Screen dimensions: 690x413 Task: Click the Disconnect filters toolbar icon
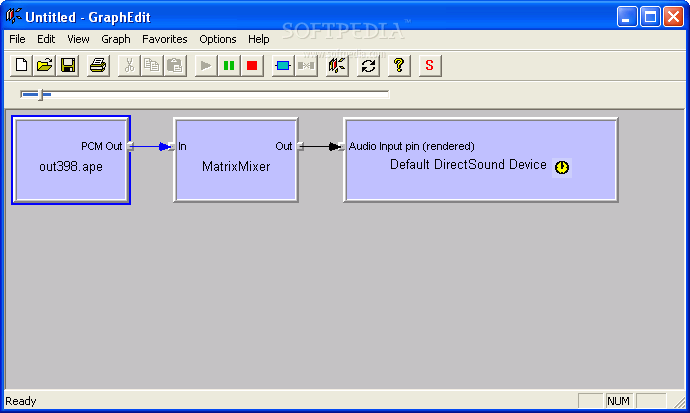pos(306,66)
